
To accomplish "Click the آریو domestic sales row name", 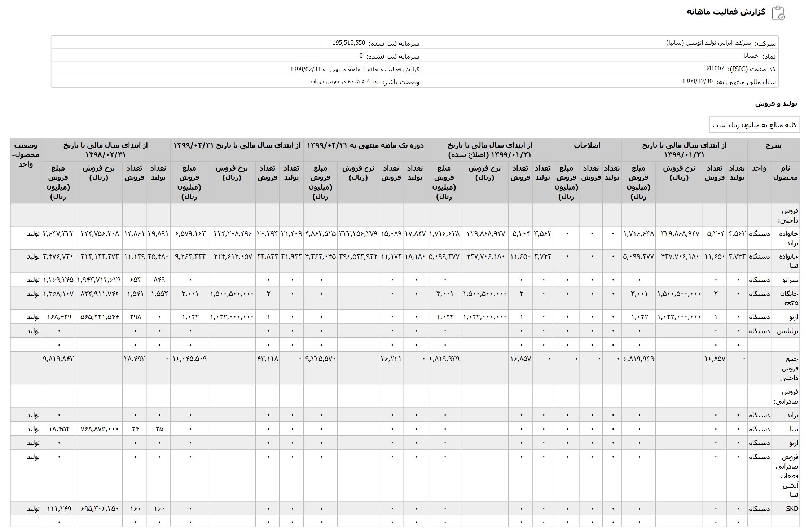I will pyautogui.click(x=794, y=317).
